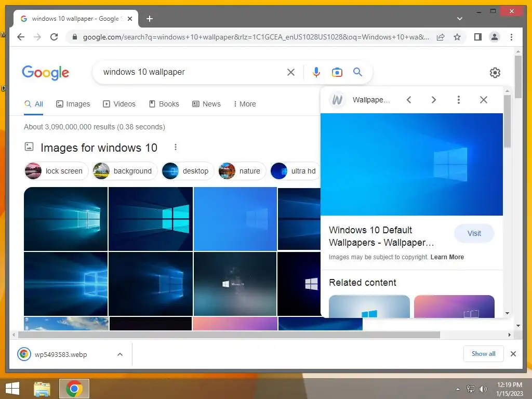Screen dimensions: 532x399
Task: Click the Google logo
Action: [x=46, y=73]
